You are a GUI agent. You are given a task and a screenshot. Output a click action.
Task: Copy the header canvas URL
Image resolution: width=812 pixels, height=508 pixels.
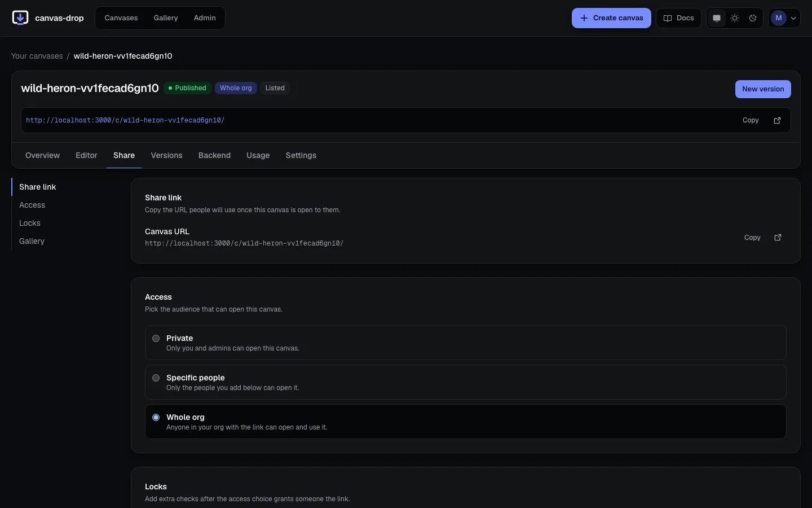coord(751,120)
